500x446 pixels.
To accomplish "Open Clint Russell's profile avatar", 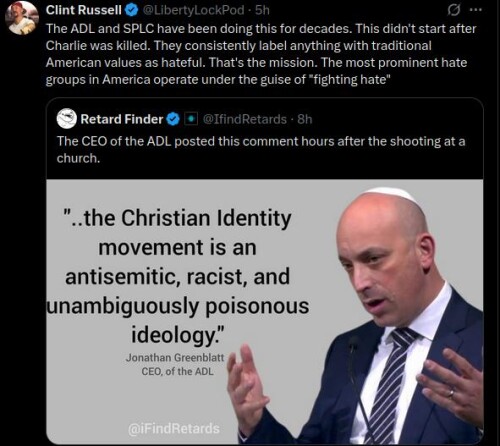I will [22, 18].
